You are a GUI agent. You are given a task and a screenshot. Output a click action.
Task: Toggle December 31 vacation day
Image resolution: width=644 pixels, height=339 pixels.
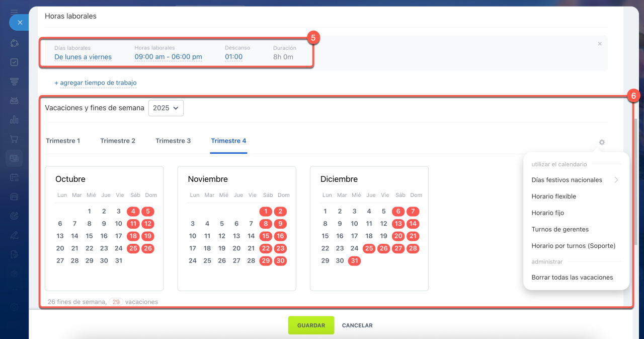354,261
